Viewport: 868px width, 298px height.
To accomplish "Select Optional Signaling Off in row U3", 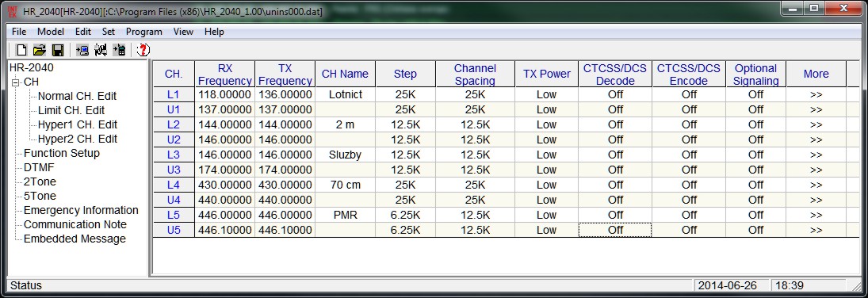I will [756, 170].
